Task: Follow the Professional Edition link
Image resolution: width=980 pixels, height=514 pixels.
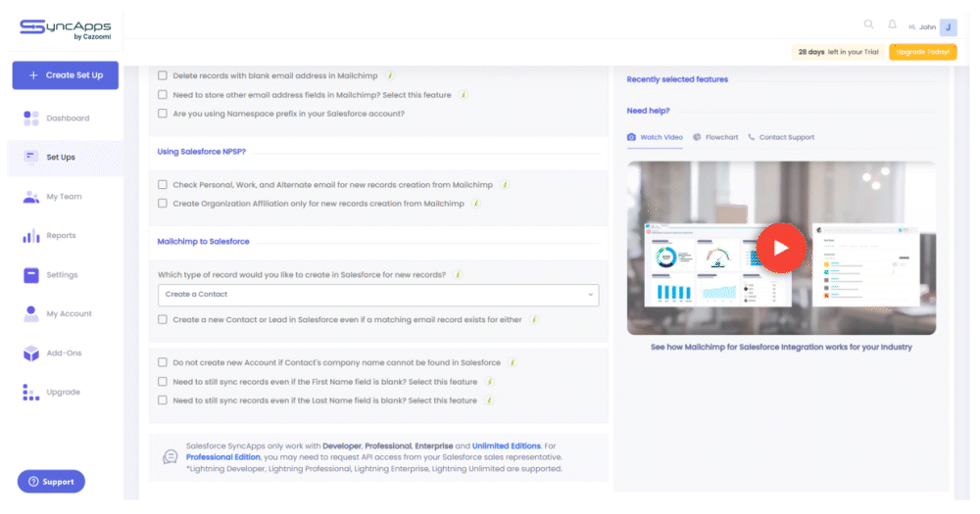Action: (x=223, y=457)
